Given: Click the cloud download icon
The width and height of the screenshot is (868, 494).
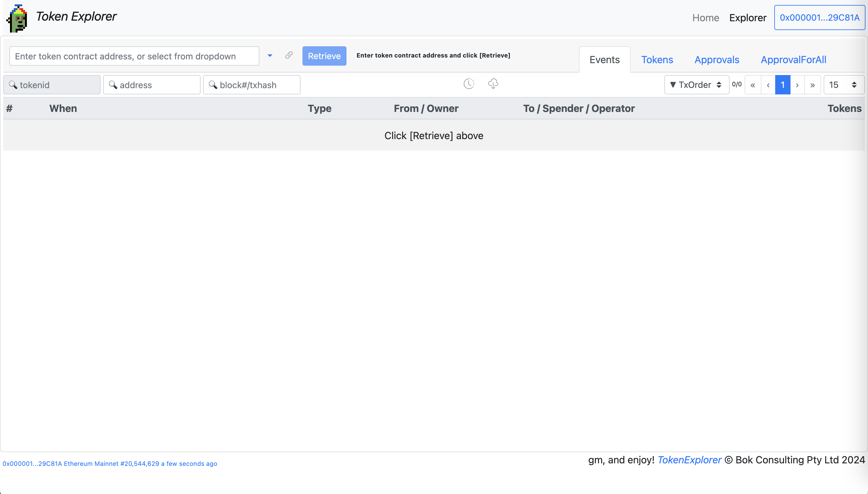Looking at the screenshot, I should (493, 84).
